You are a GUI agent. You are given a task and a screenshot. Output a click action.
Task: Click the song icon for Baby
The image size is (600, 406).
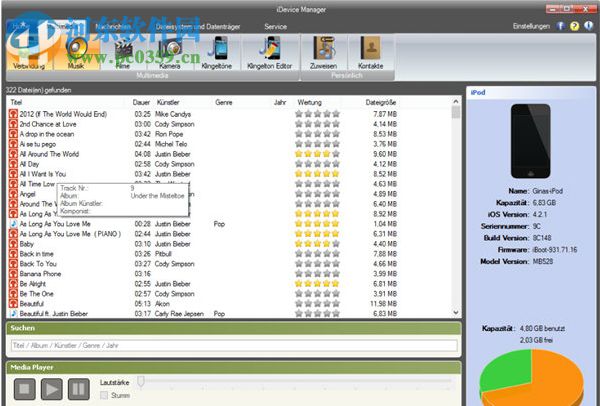coord(13,244)
